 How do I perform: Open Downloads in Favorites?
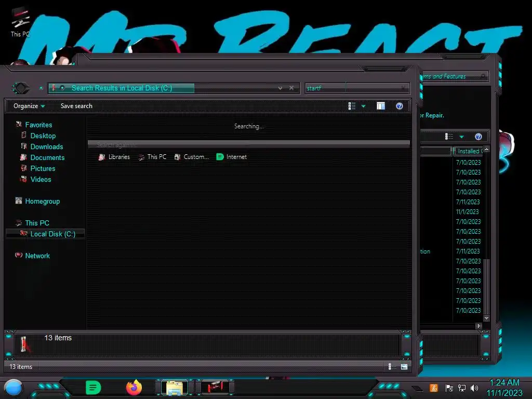[47, 147]
